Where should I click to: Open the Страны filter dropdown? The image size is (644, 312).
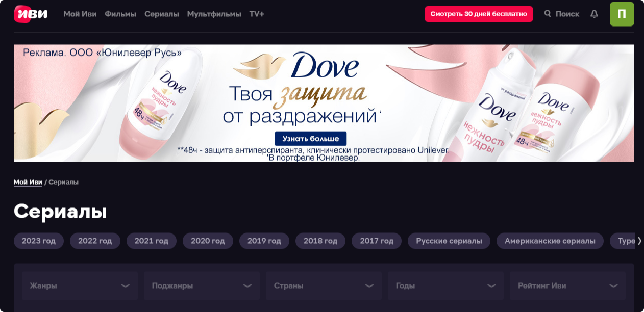[324, 285]
